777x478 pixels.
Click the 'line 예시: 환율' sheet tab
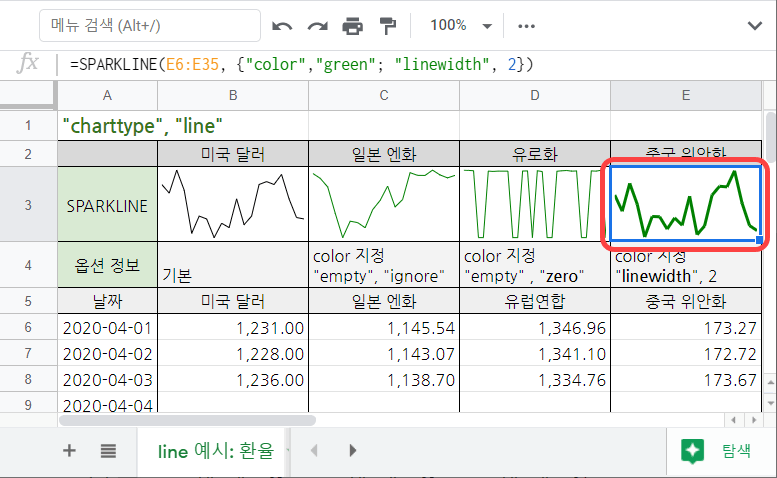[215, 450]
